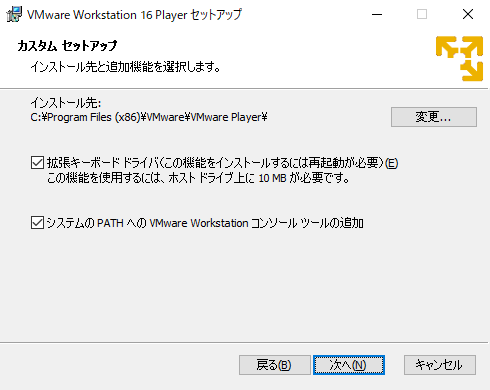Click the 10 MB が必要です description line
490x390 pixels.
198,178
